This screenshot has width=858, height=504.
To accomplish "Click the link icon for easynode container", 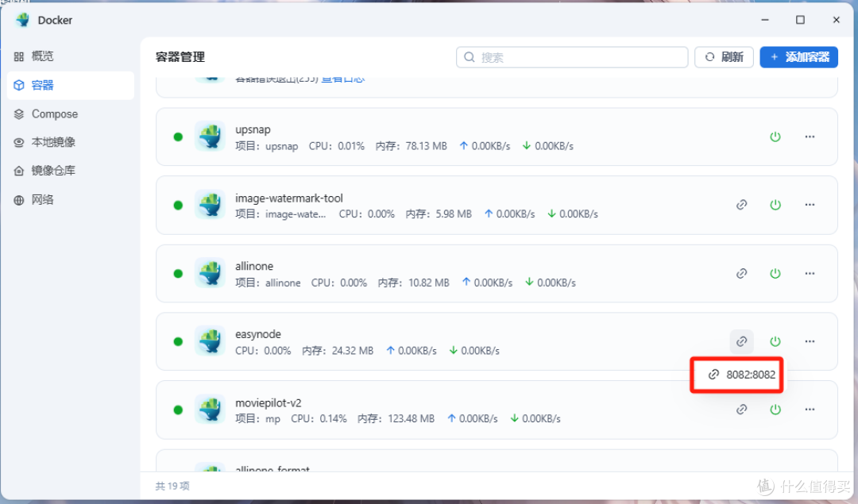I will pyautogui.click(x=741, y=341).
